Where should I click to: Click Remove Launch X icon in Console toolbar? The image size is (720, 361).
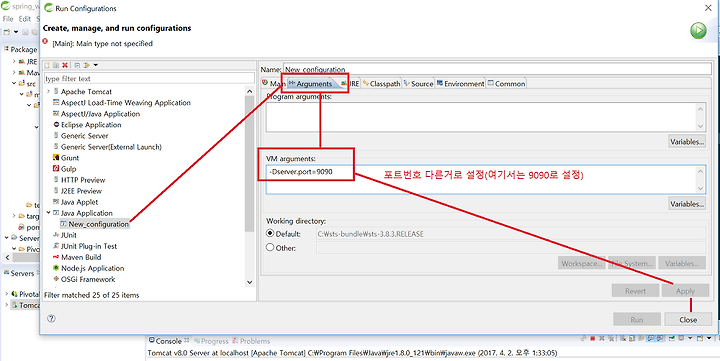[x=602, y=338]
